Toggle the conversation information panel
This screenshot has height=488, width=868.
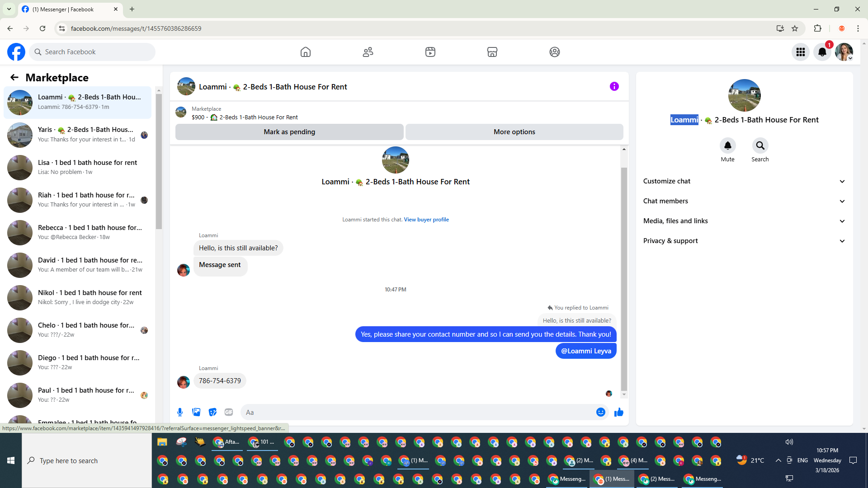[x=614, y=86]
